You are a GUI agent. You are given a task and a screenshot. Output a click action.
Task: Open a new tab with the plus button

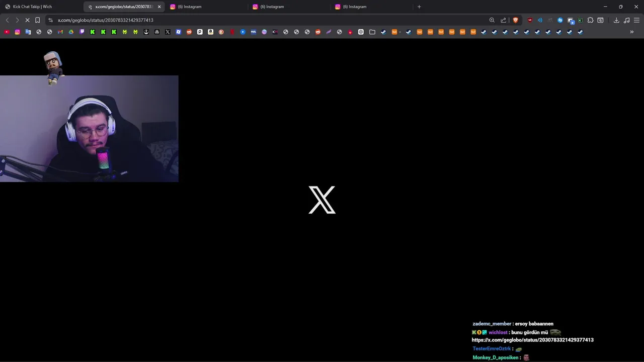tap(419, 7)
